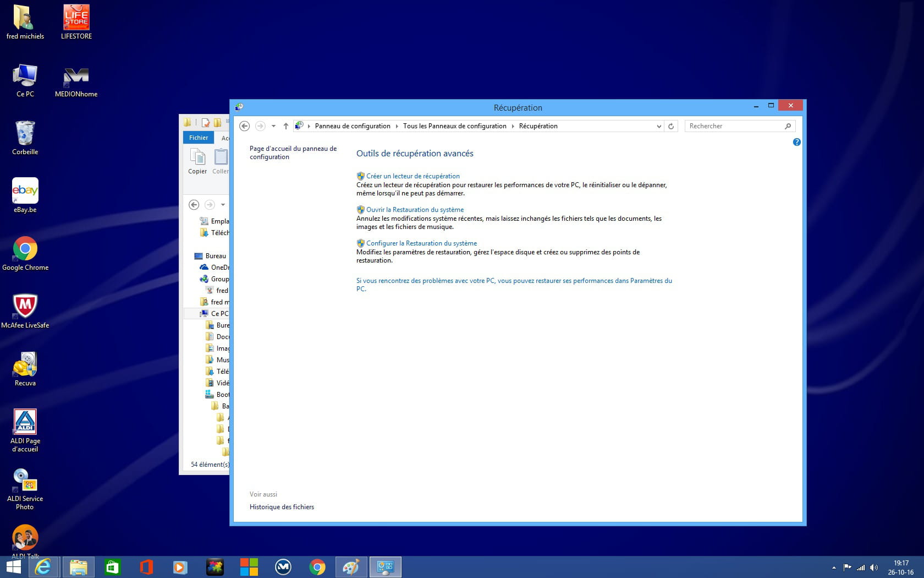924x578 pixels.
Task: Open fred michiels desktop folder
Action: (25, 23)
